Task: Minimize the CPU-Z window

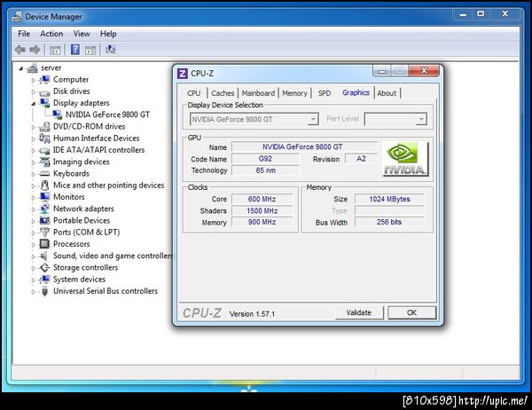Action: pyautogui.click(x=382, y=71)
